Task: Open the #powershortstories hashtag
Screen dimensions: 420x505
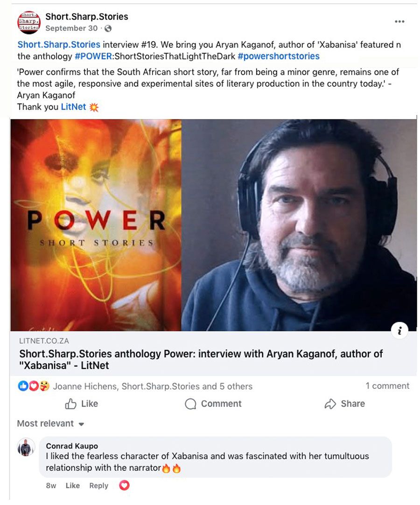Action: [x=279, y=56]
